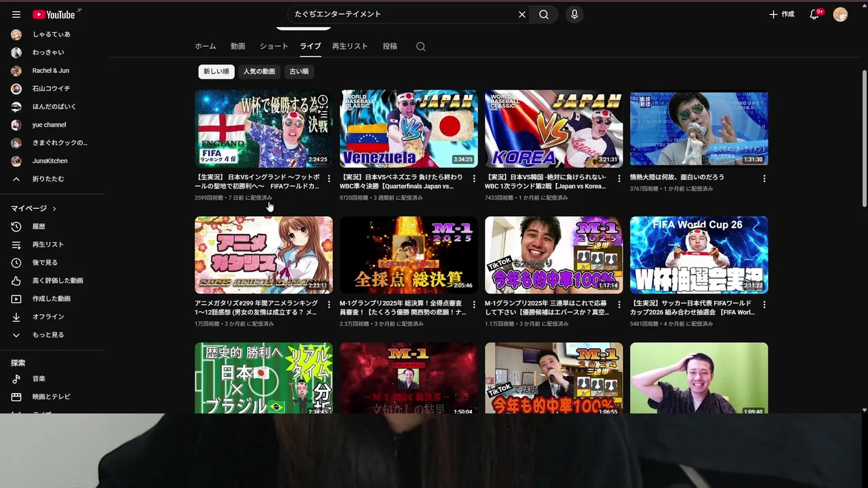Open the hamburger guide menu
Viewport: 868px width, 488px height.
16,14
